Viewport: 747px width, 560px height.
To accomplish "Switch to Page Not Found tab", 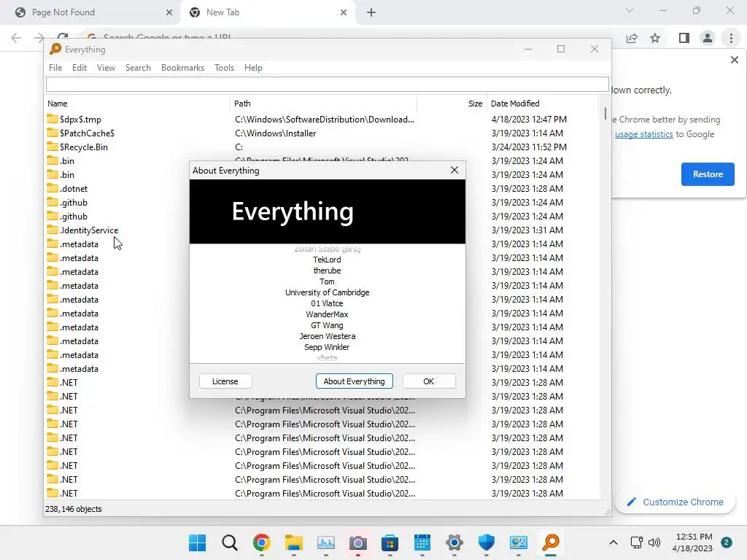I will [x=90, y=12].
